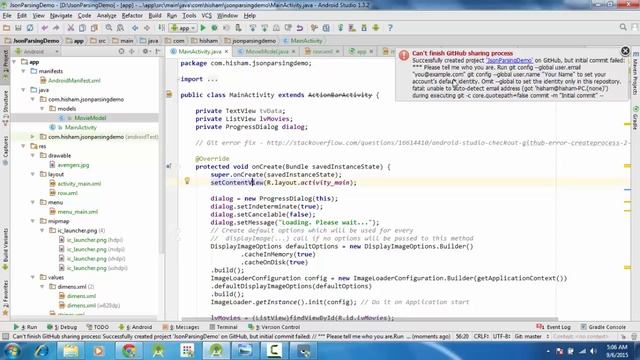Click the UTF-8 encoding status widget
The height and width of the screenshot is (360, 640).
502,337
